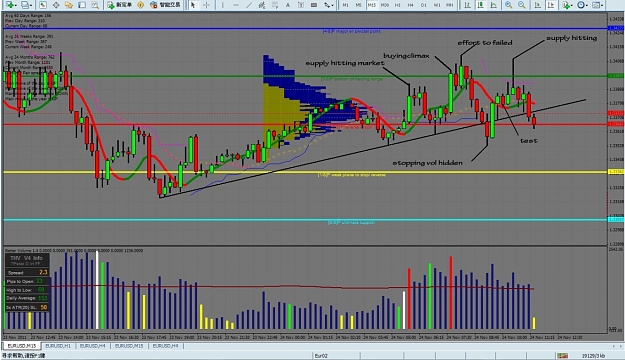This screenshot has width=625, height=360.
Task: Select the Fibonacci retracement tool
Action: [x=275, y=5]
